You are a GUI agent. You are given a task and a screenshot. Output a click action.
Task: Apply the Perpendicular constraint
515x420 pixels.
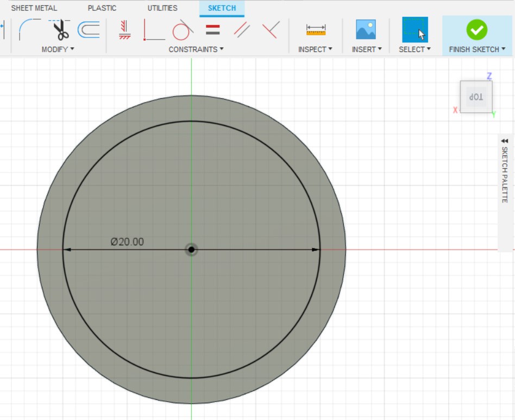pyautogui.click(x=271, y=30)
